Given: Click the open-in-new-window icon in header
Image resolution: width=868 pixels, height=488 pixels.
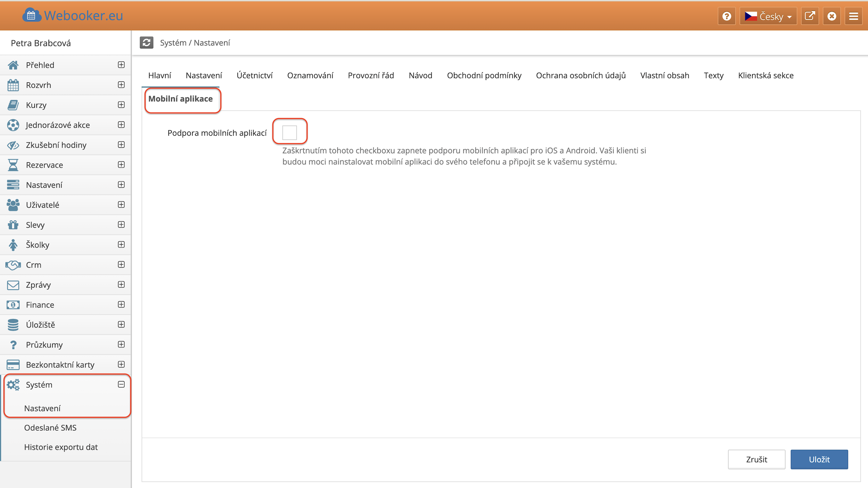Looking at the screenshot, I should (810, 16).
